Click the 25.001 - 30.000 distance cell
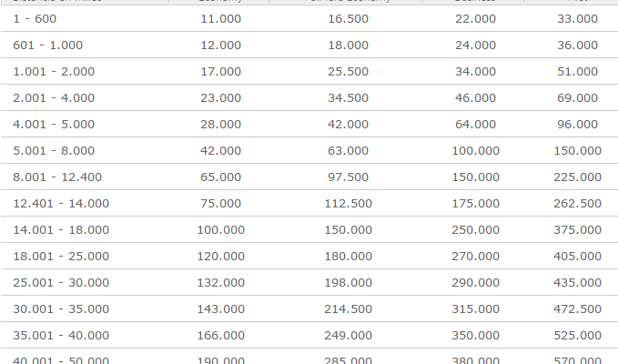 tap(61, 283)
